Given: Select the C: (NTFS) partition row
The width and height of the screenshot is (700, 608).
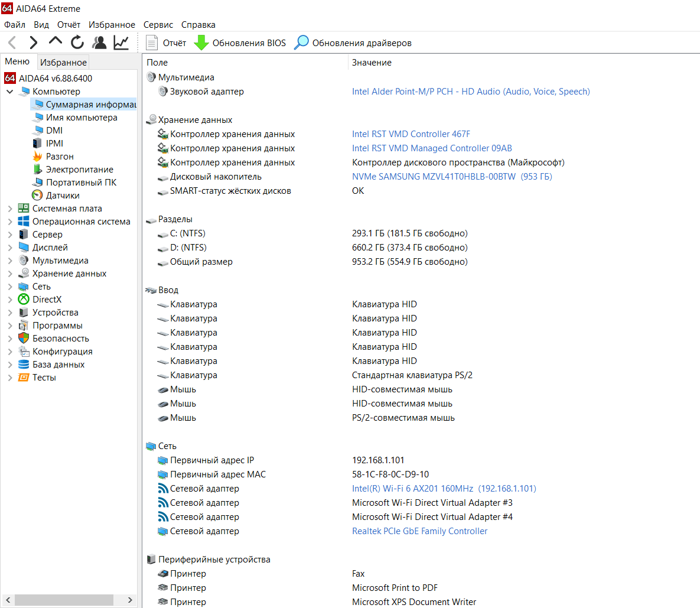Looking at the screenshot, I should point(421,233).
